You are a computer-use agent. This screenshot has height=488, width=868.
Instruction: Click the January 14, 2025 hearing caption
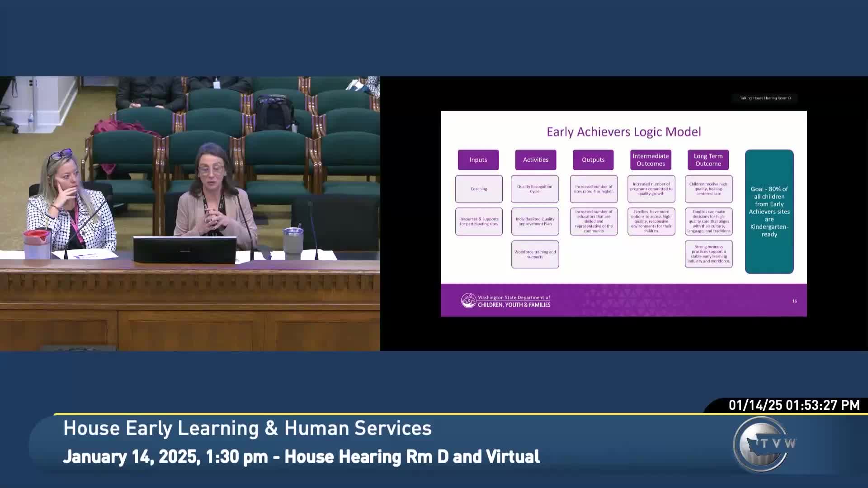(301, 456)
